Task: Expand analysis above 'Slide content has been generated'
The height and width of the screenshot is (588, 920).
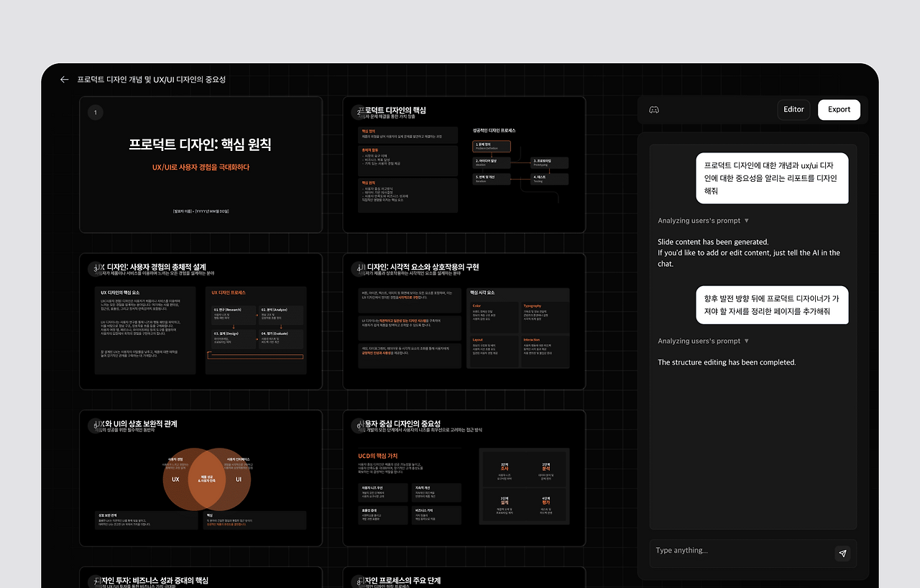Action: coord(704,221)
